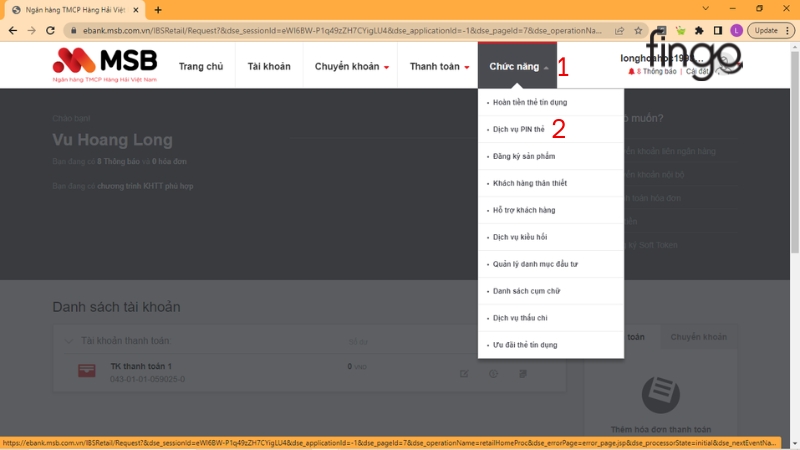Click the Danh sách tài khoản heading

click(x=116, y=307)
